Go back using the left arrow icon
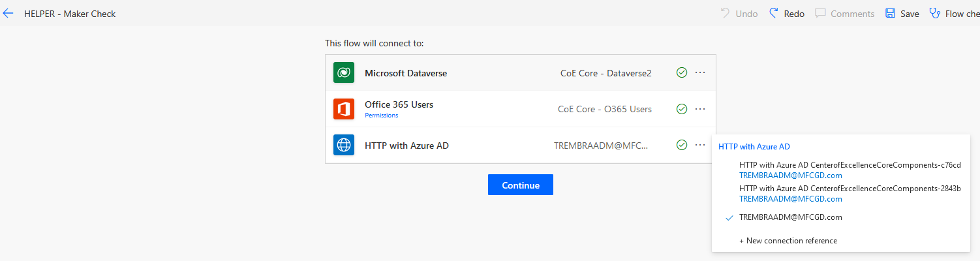The width and height of the screenshot is (980, 261). (8, 13)
